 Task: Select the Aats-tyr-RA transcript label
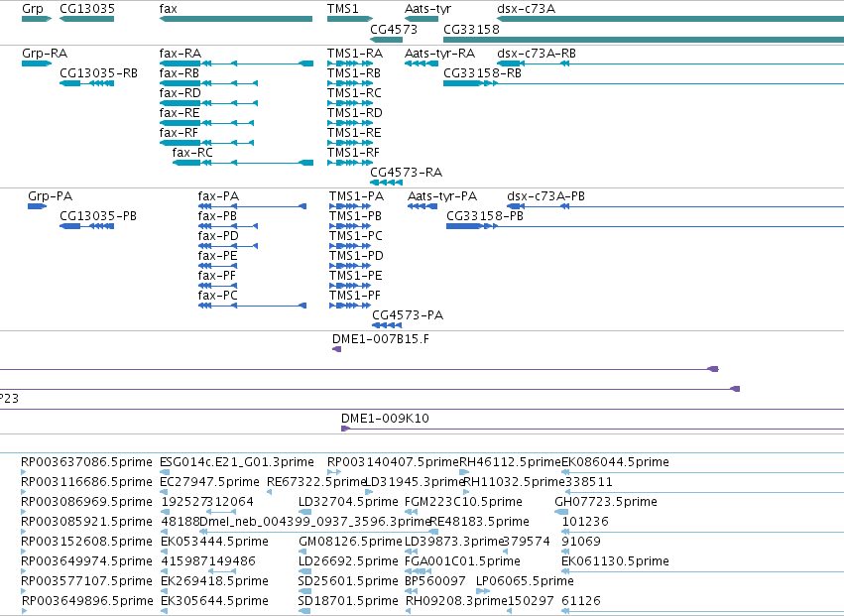pos(439,54)
